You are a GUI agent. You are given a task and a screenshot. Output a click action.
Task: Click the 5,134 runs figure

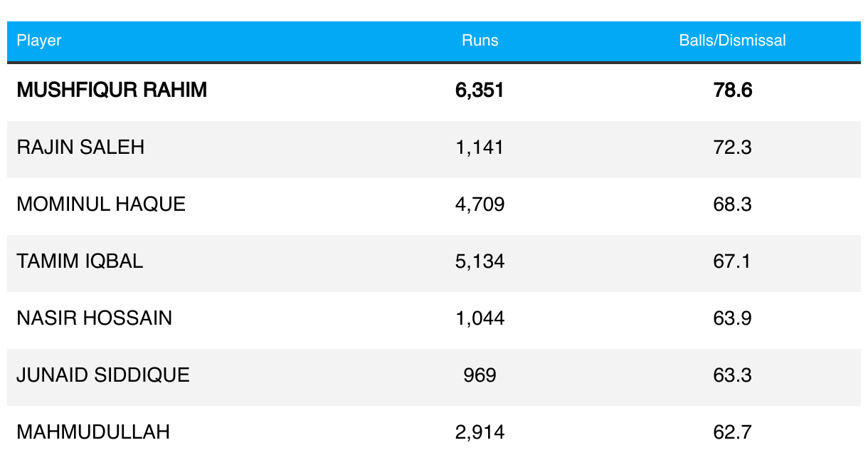480,261
